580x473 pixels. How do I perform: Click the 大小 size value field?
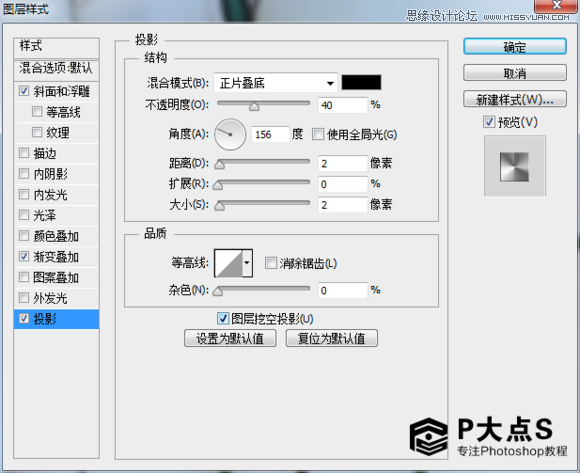[x=343, y=205]
